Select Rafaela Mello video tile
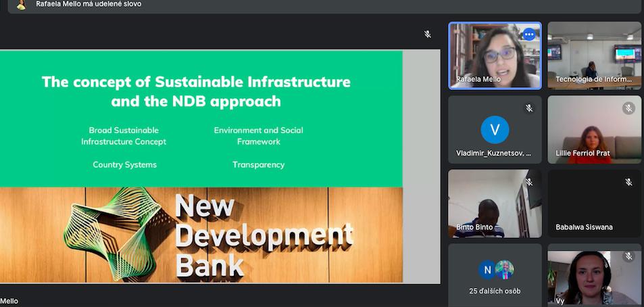Viewport: 644px width, 307px height. 495,55
